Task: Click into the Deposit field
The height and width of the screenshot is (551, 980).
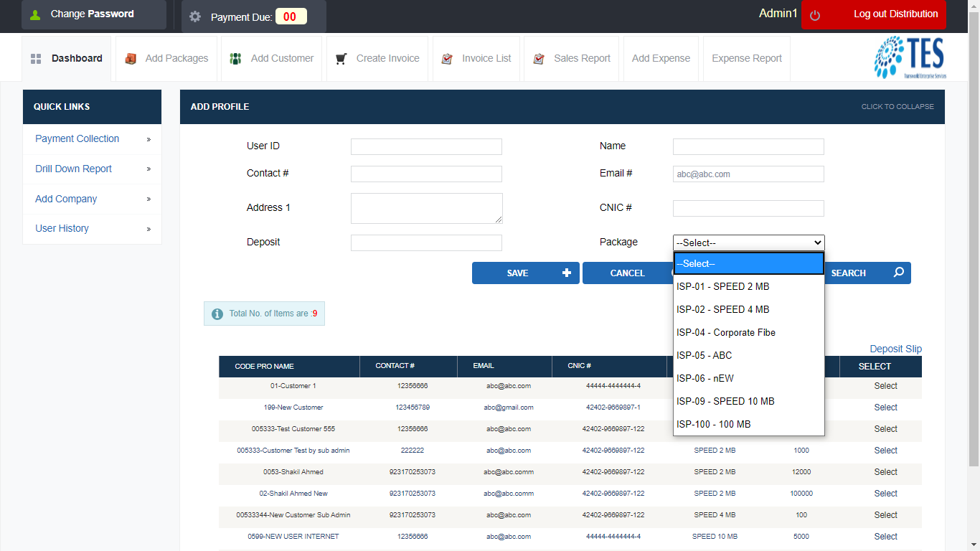Action: (426, 242)
